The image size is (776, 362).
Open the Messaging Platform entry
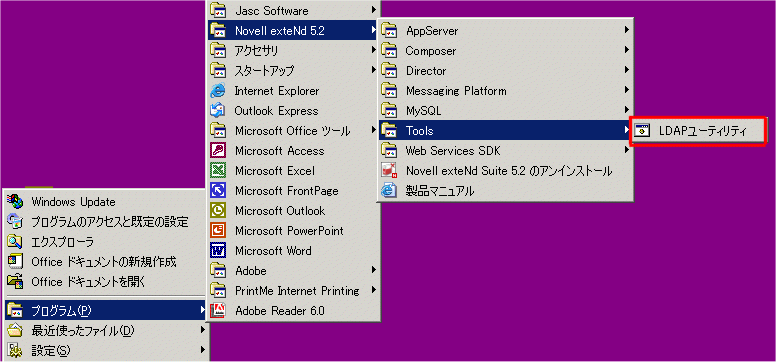pos(506,91)
